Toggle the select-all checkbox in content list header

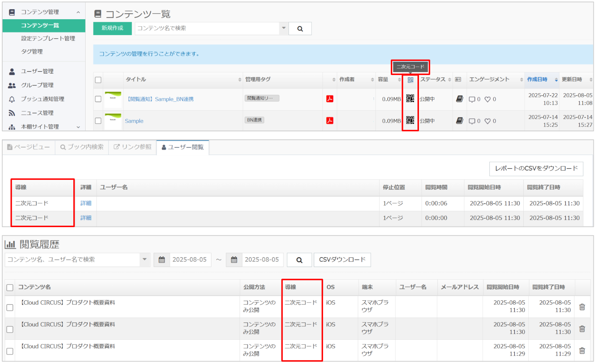[x=98, y=80]
